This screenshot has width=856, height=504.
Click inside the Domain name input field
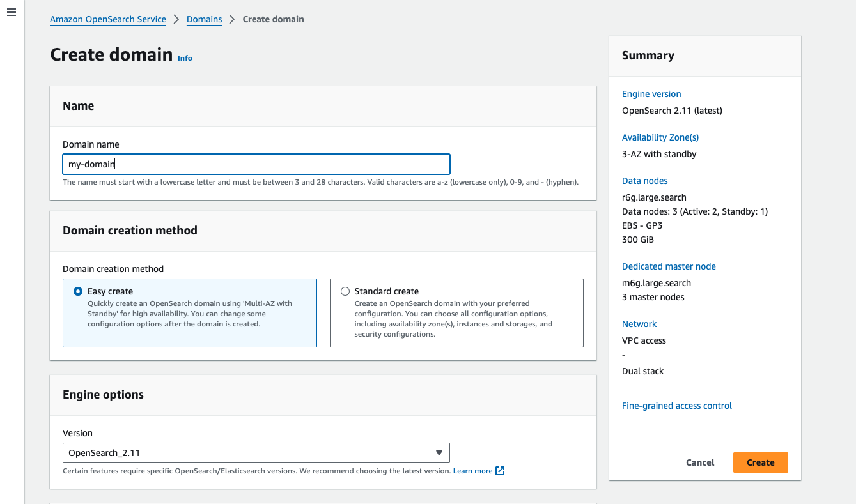coord(256,164)
